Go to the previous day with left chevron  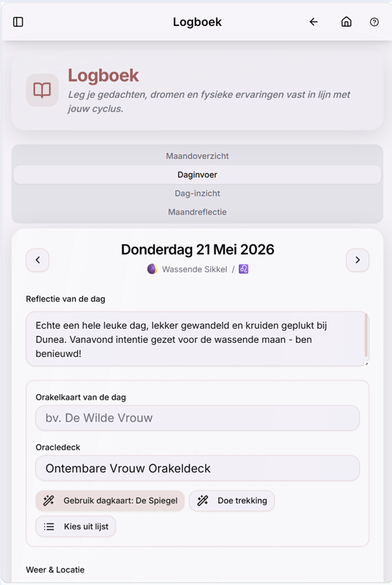coord(38,260)
